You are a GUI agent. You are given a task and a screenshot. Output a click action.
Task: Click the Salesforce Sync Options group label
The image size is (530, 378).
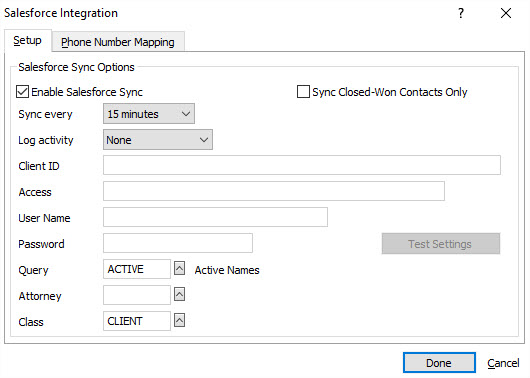[76, 67]
